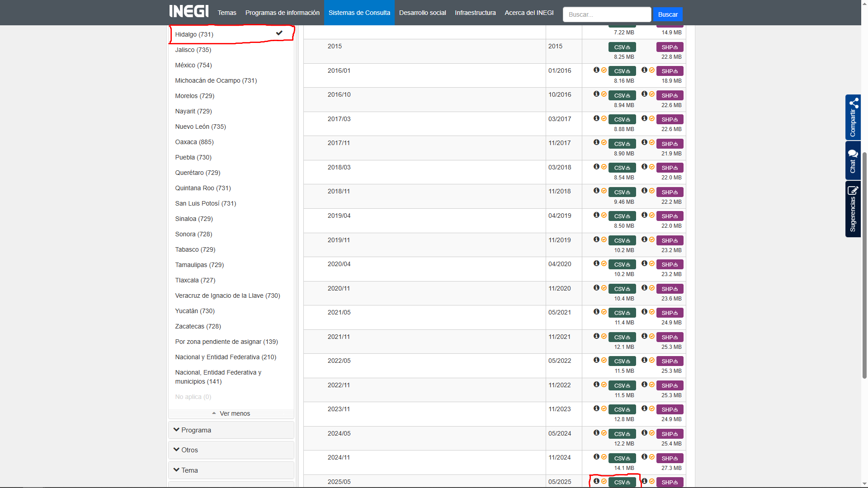Collapse the list with Ver menos

[231, 413]
